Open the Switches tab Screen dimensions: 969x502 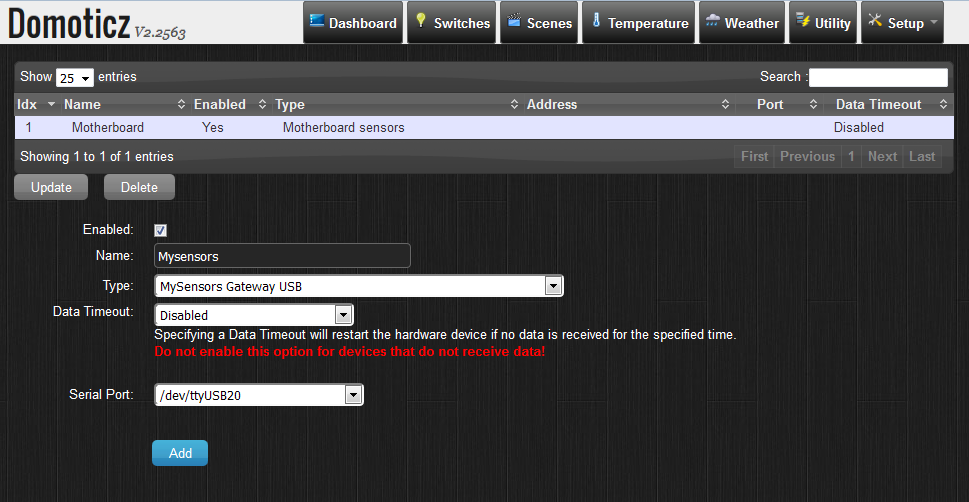click(452, 23)
